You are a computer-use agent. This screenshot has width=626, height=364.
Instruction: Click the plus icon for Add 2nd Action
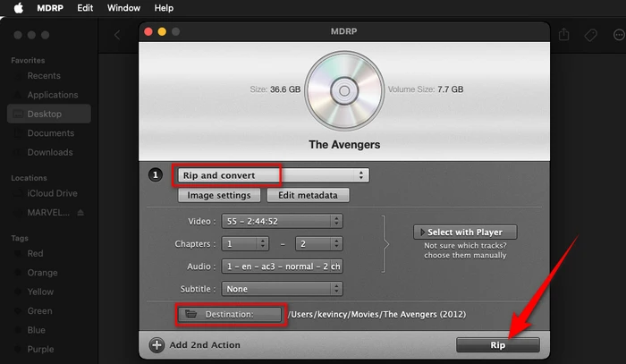coord(156,345)
